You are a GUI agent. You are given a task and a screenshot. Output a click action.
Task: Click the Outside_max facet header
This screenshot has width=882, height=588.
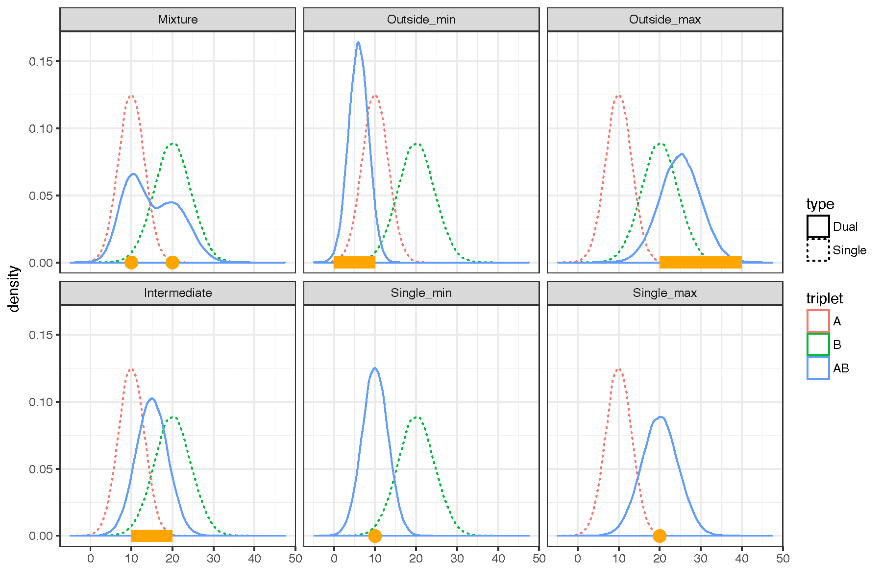coord(665,20)
